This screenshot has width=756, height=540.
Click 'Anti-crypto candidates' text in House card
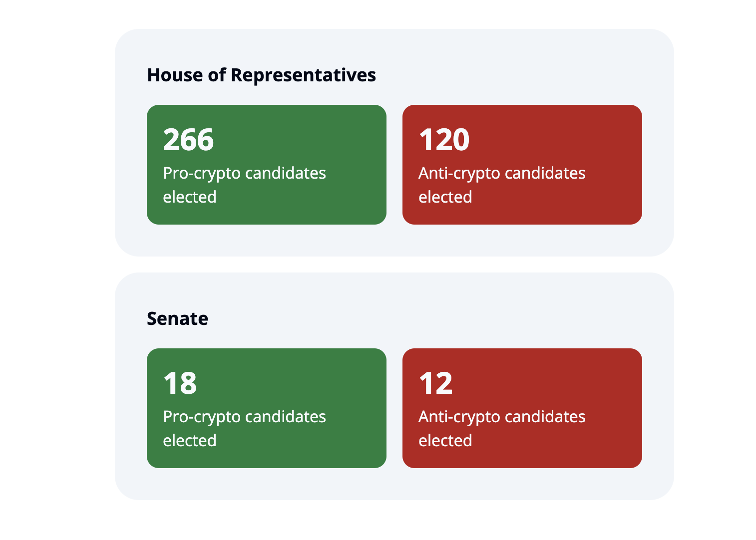[x=502, y=174]
